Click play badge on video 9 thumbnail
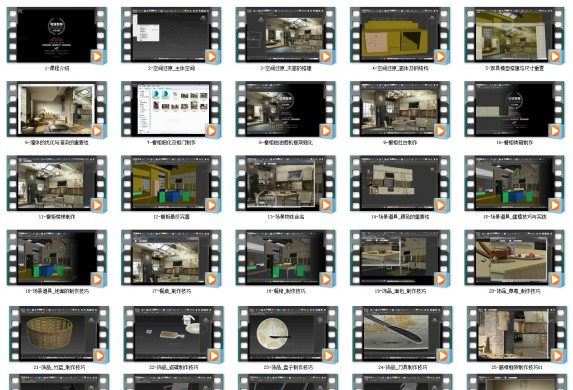 (x=440, y=130)
